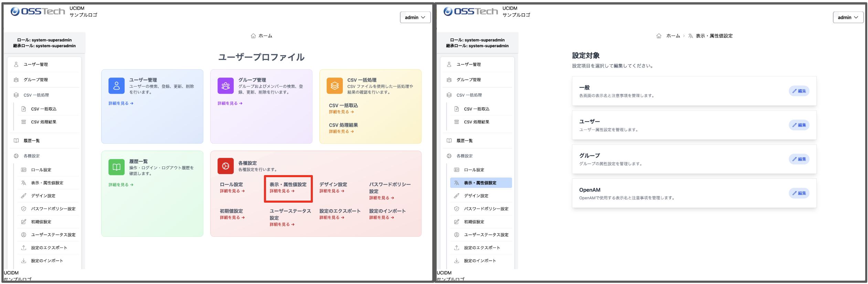Click the red-outlined 表示・属性値設定 link
This screenshot has width=868, height=284.
[288, 187]
